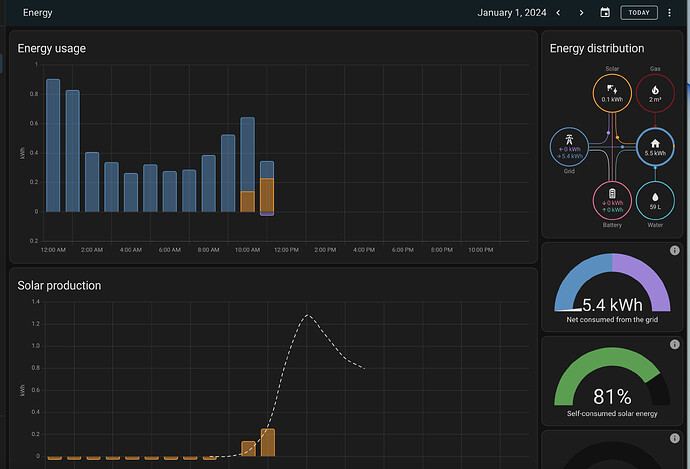Click the 10:00 AM energy usage bar
Screen dimensions: 690x469
(247, 165)
